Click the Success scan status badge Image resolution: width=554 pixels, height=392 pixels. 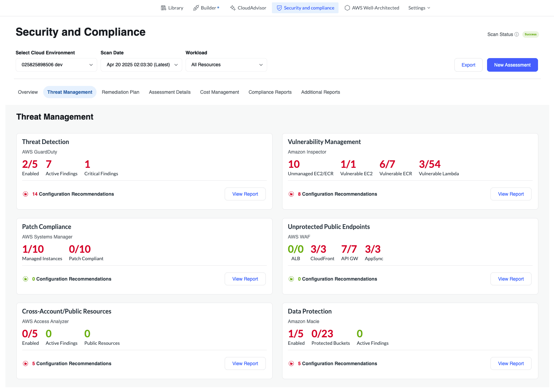[x=531, y=34]
